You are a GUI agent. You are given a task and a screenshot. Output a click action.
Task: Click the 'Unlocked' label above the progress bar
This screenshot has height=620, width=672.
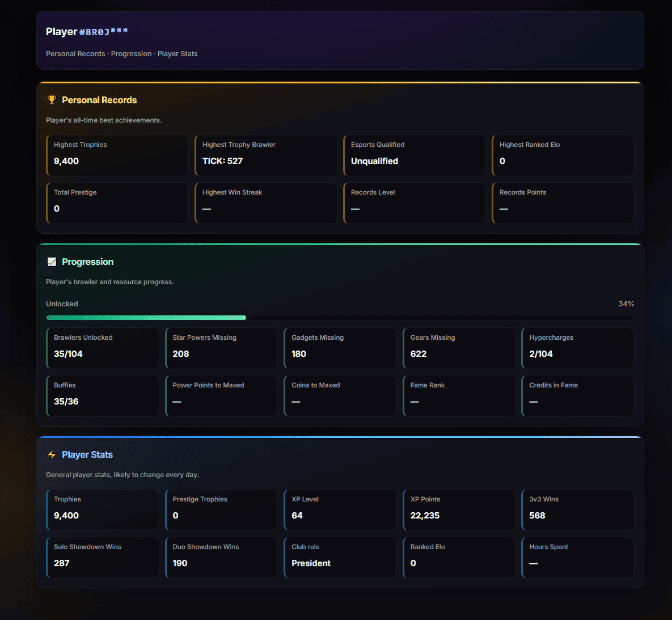pyautogui.click(x=62, y=303)
